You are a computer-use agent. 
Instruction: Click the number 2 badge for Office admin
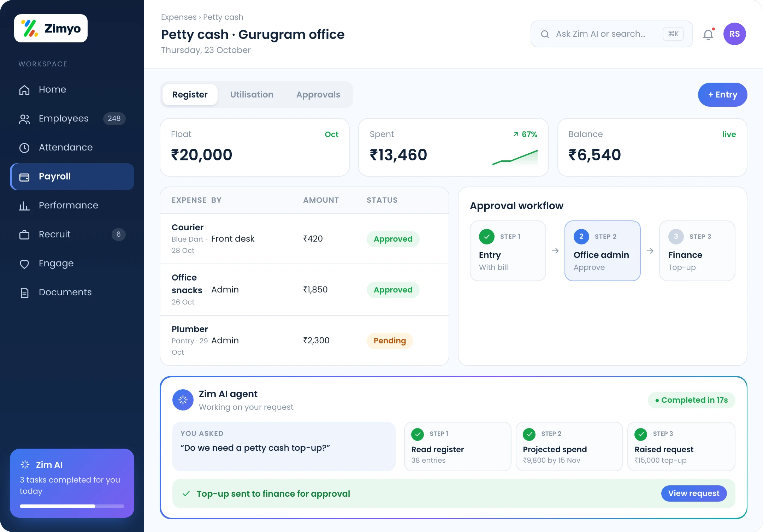coord(581,237)
